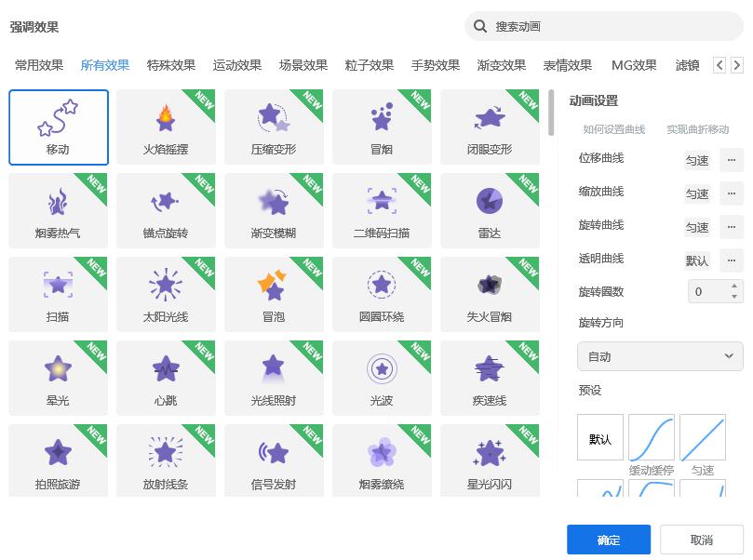Screen dimensions: 753x560
Task: Apply the 火焰摇摆 flame effect
Action: tap(165, 127)
